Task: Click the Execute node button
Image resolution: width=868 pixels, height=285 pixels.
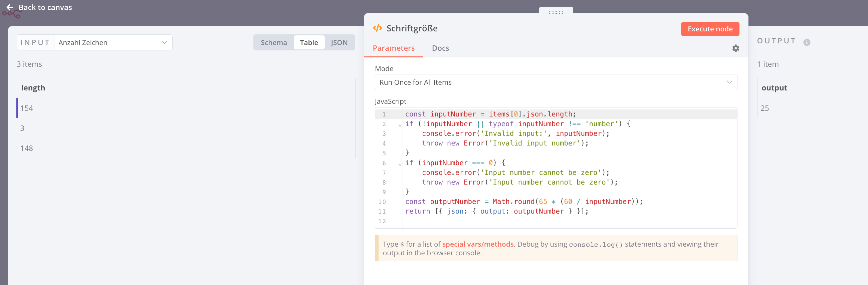Action: point(710,29)
